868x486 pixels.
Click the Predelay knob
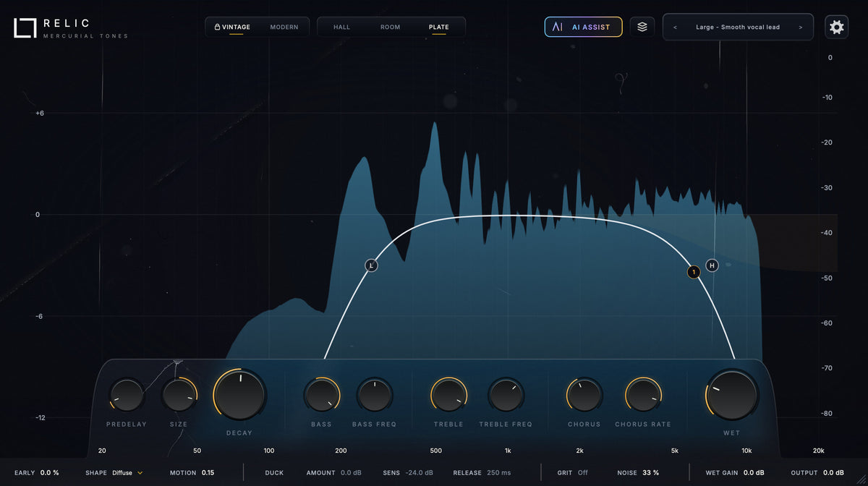click(127, 395)
